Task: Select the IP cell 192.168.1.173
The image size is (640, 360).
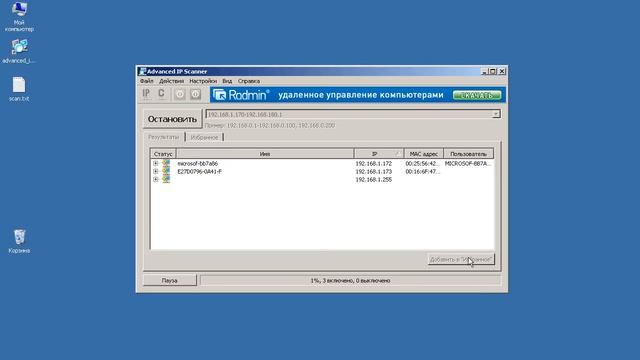Action: click(373, 171)
